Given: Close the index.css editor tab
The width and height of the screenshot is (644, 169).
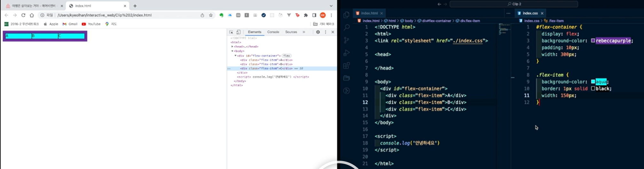Looking at the screenshot, I should (542, 13).
